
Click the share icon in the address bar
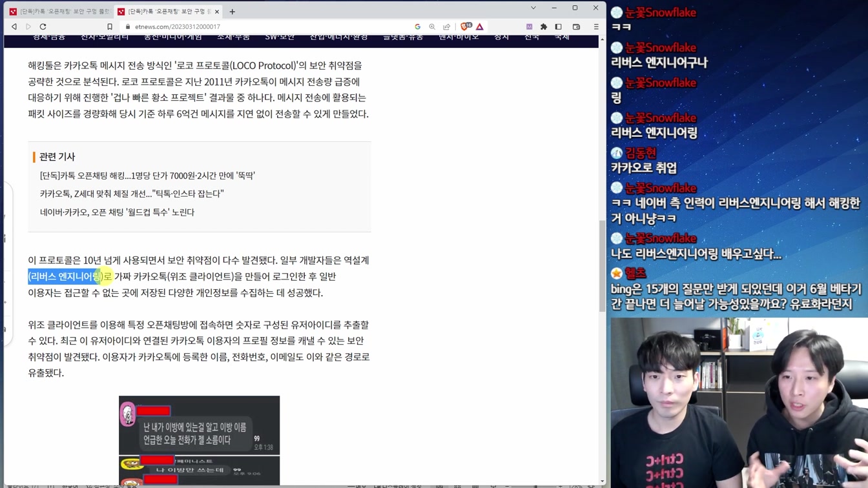[x=446, y=27]
